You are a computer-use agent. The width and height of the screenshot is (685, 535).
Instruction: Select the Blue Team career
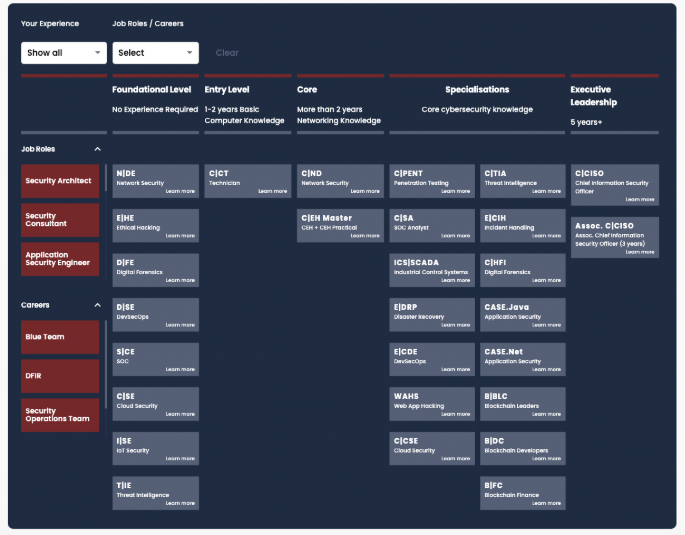[x=60, y=337]
